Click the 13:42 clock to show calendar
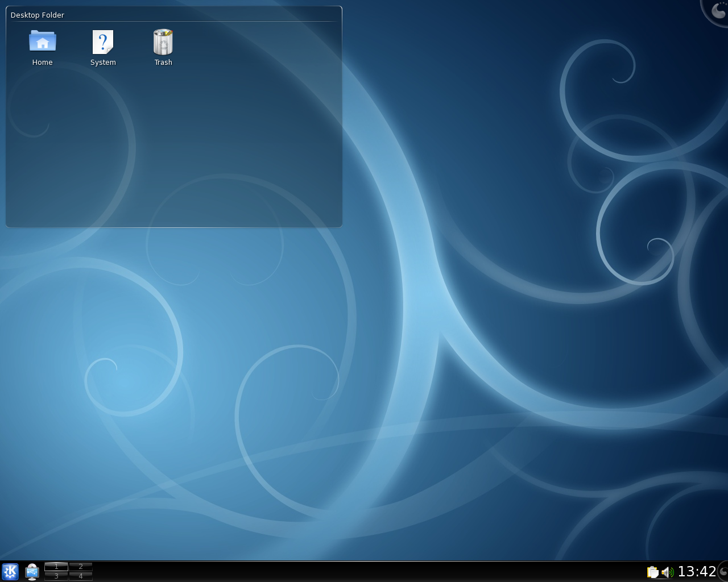This screenshot has width=728, height=582. tap(697, 571)
